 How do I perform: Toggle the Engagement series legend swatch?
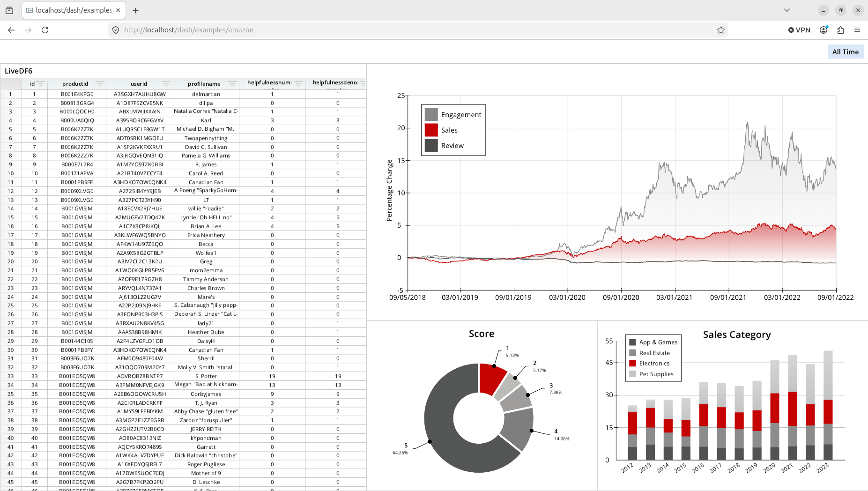[431, 114]
